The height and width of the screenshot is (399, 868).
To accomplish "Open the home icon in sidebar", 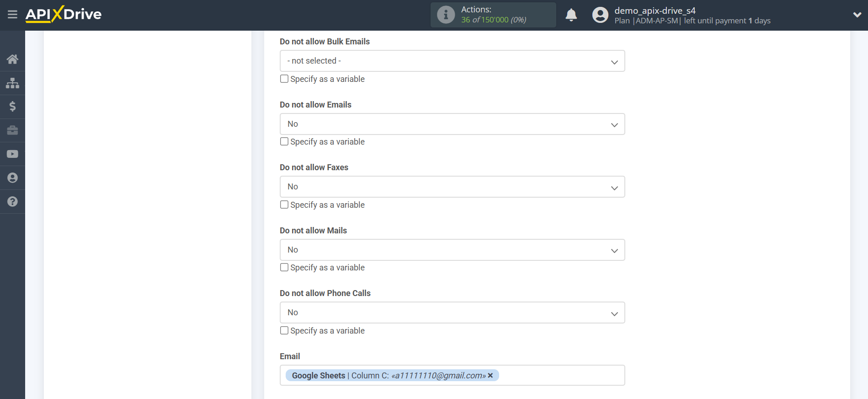I will [x=12, y=59].
